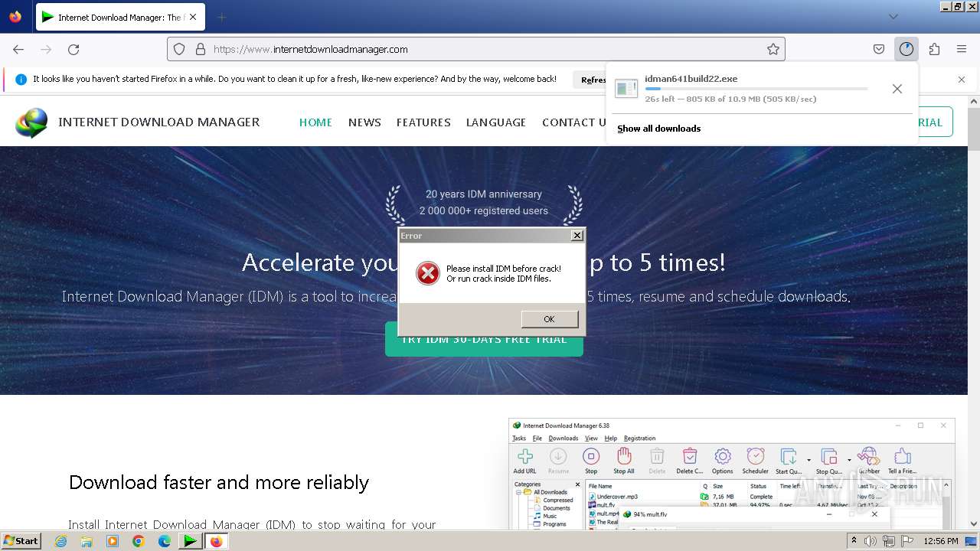
Task: Open the FEATURES page
Action: point(423,122)
